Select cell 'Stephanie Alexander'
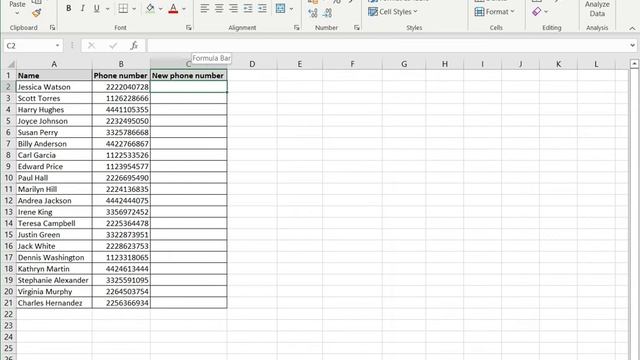Screen dimensions: 640x360 tap(54, 280)
